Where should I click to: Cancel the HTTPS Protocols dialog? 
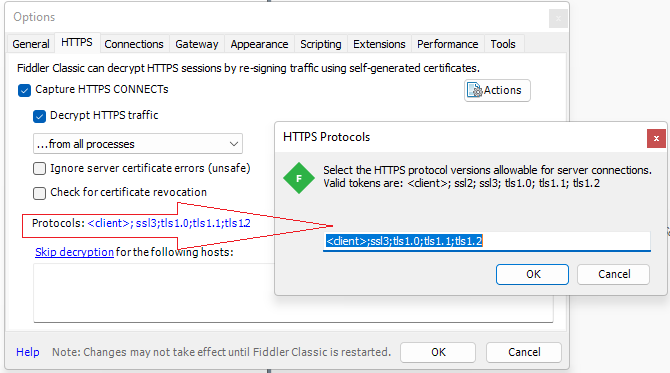coord(614,274)
